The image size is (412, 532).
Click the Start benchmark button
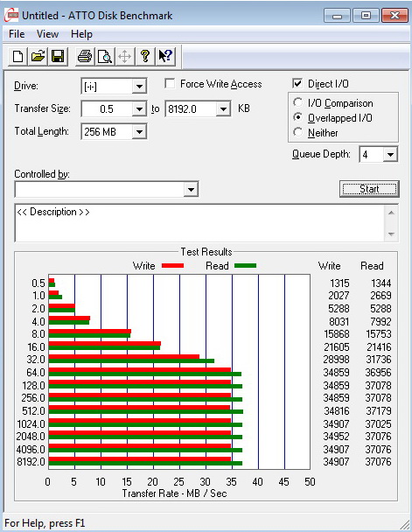[369, 189]
